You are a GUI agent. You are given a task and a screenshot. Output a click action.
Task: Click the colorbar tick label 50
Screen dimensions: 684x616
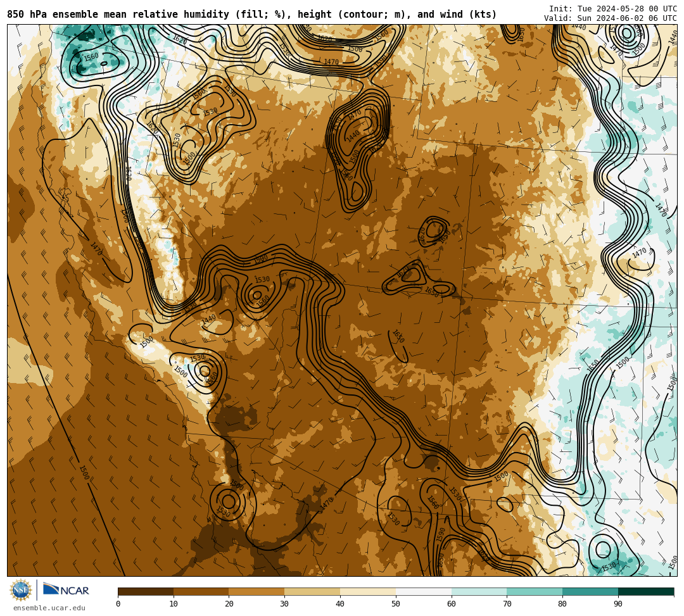coord(396,604)
